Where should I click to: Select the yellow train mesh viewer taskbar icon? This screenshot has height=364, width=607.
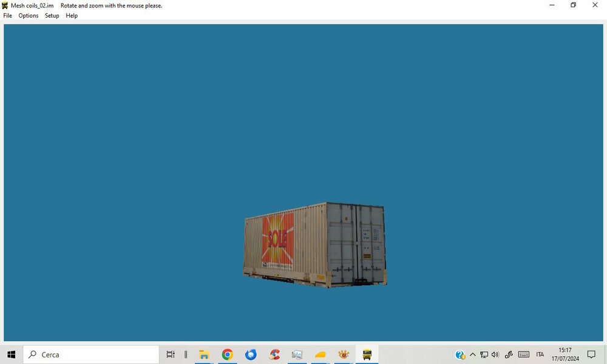[367, 354]
